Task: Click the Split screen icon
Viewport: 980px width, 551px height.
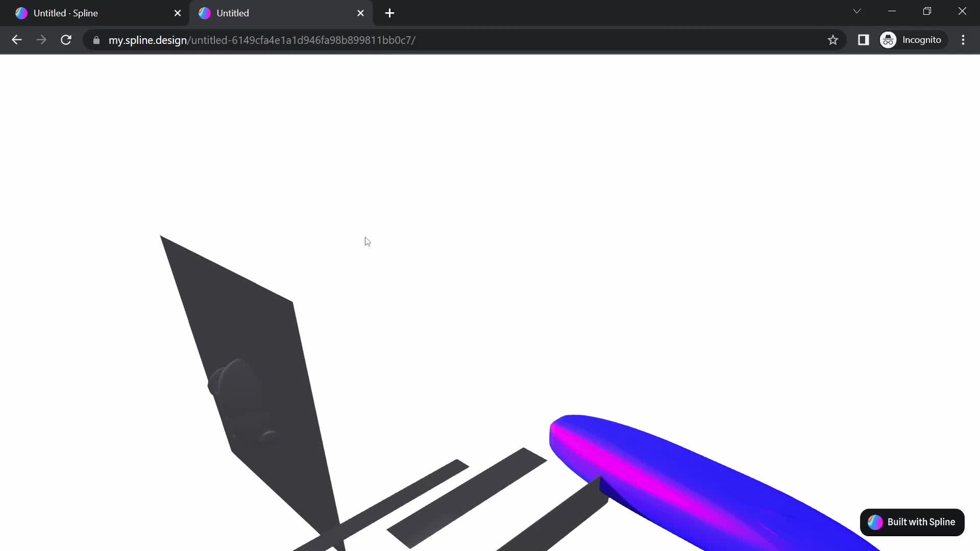Action: pyautogui.click(x=863, y=40)
